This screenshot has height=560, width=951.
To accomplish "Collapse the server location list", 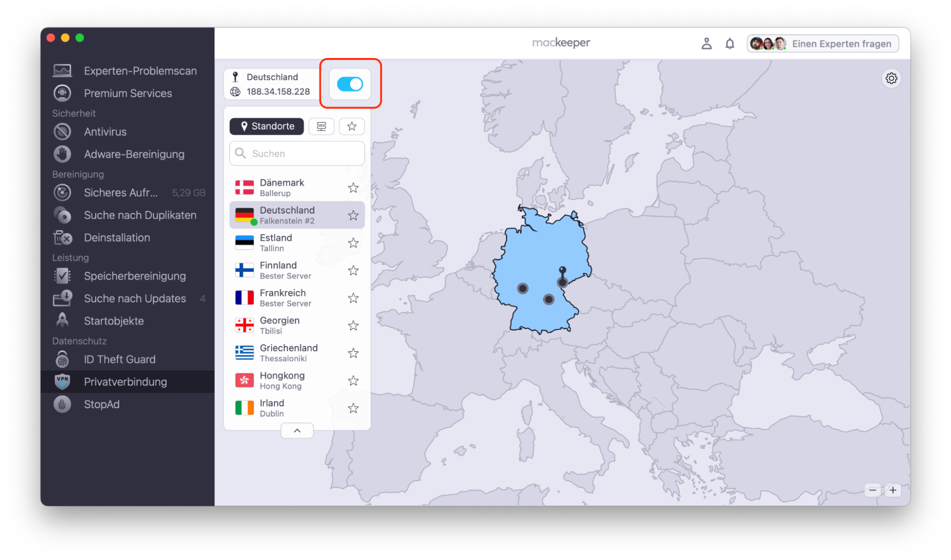I will 297,430.
